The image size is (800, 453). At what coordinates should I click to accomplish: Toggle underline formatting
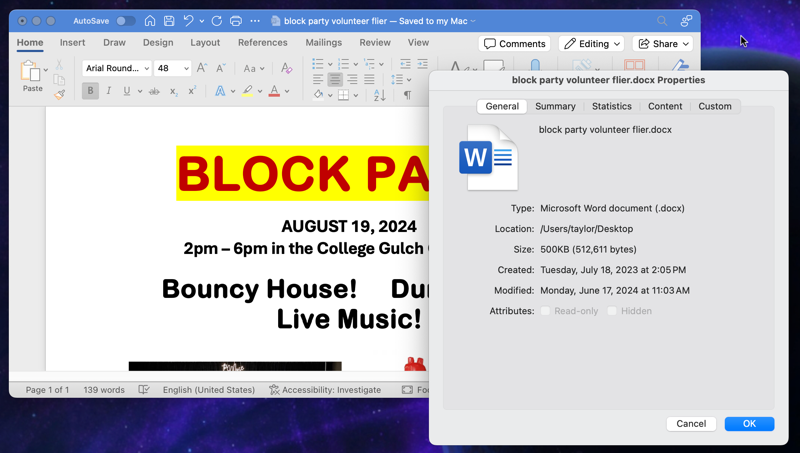point(126,91)
